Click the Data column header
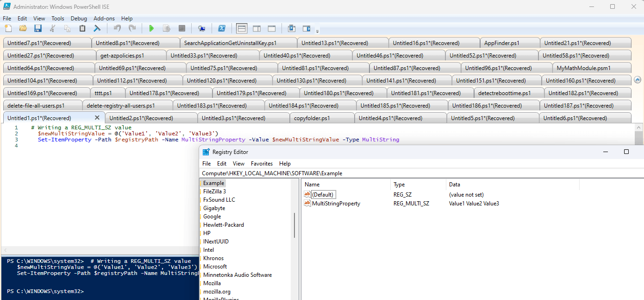 point(513,185)
